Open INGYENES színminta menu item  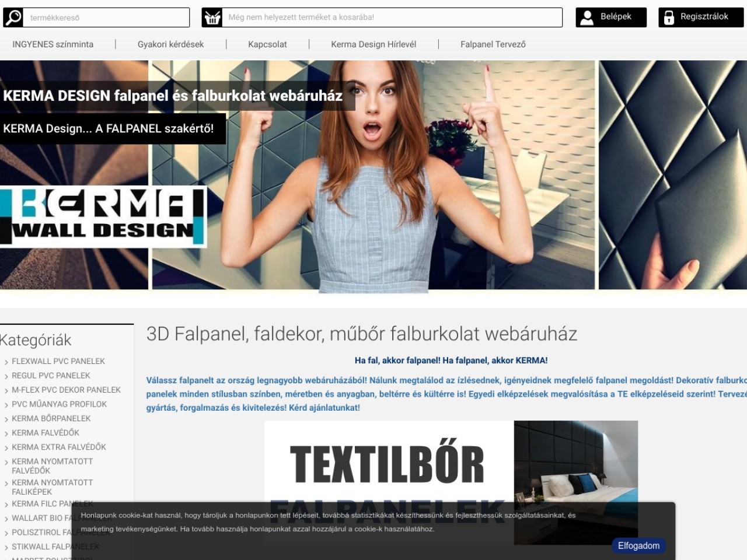tap(53, 44)
